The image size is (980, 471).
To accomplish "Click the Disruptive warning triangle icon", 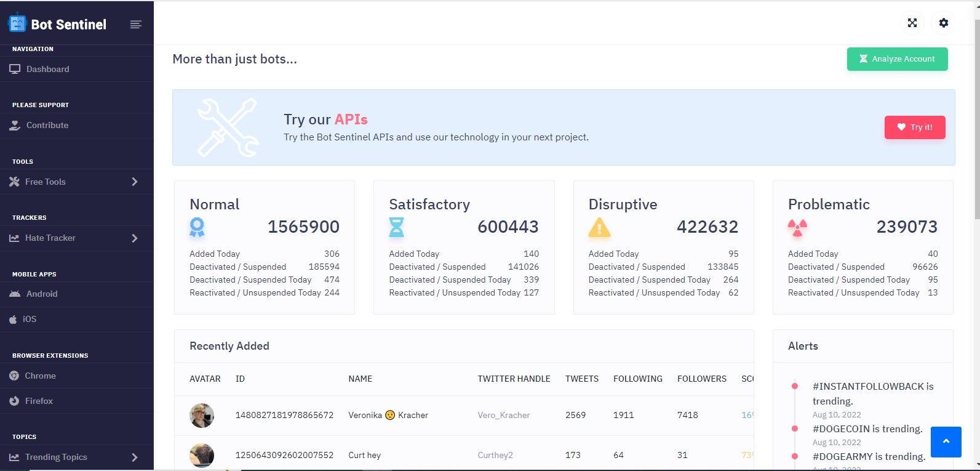I will (x=599, y=228).
